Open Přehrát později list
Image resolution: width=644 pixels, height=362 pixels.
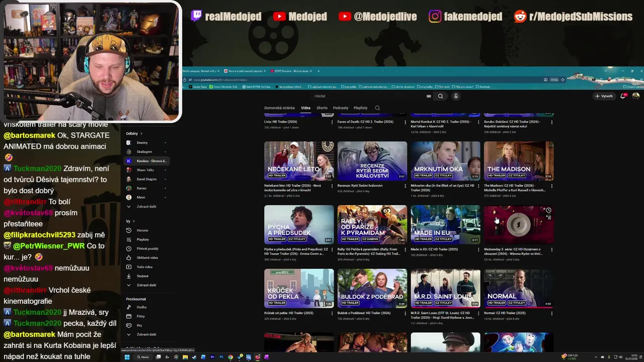[x=147, y=248]
